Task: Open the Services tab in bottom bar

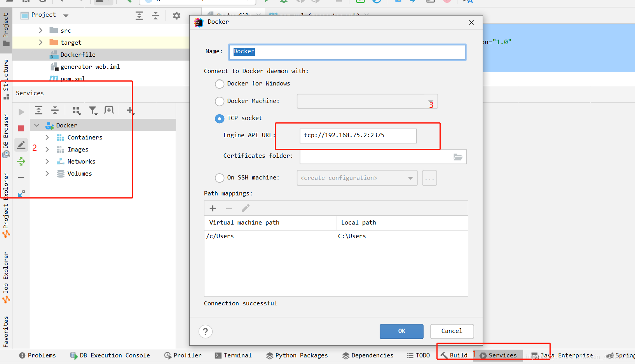Action: click(x=498, y=355)
